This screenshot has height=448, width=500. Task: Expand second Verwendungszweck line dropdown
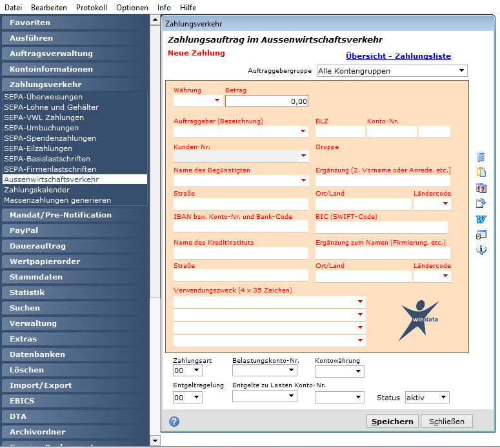click(361, 314)
